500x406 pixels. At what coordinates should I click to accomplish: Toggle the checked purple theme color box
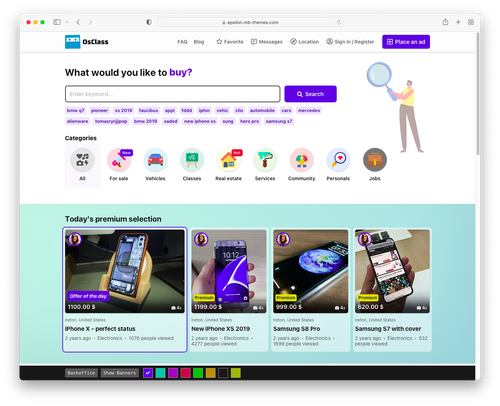click(x=148, y=373)
